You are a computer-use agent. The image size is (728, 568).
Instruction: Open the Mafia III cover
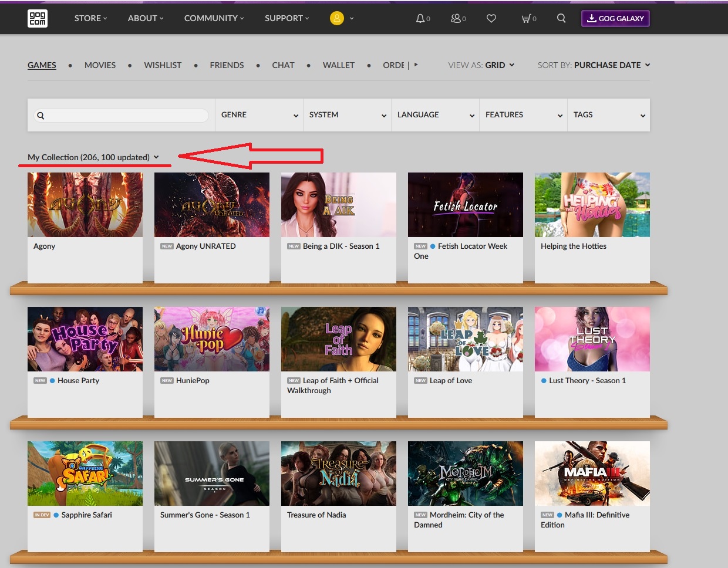coord(592,474)
